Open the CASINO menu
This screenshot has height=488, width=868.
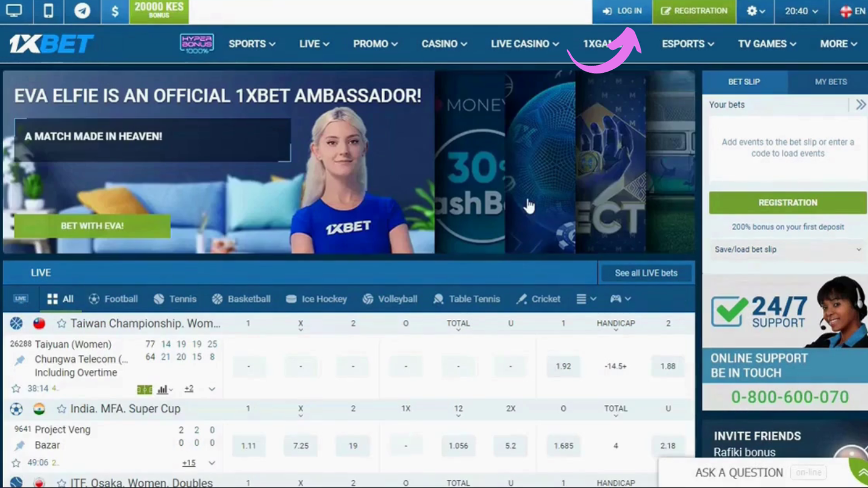point(444,44)
